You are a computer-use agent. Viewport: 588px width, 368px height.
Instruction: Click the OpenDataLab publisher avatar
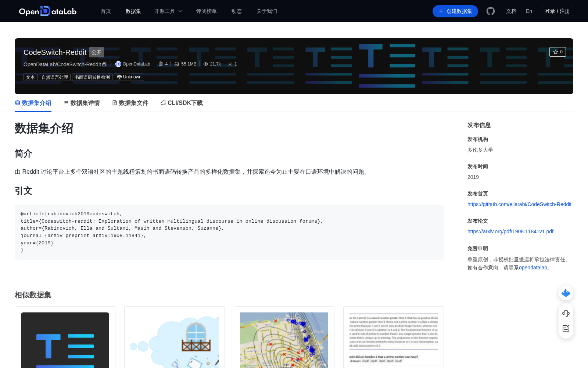tap(118, 64)
